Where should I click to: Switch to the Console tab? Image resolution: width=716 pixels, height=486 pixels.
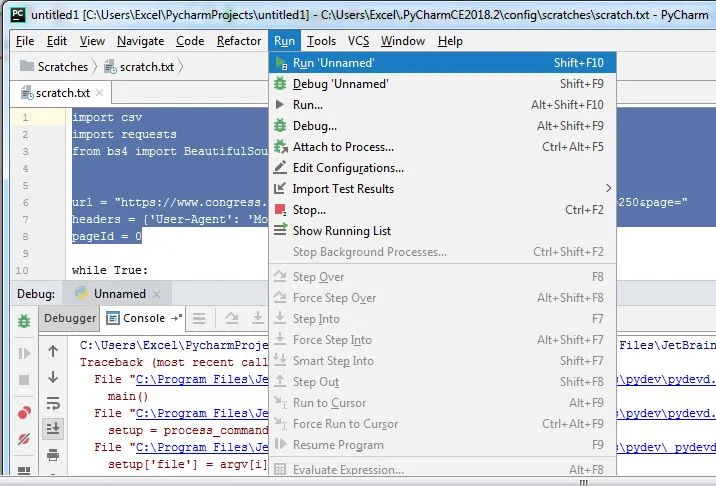click(x=143, y=318)
